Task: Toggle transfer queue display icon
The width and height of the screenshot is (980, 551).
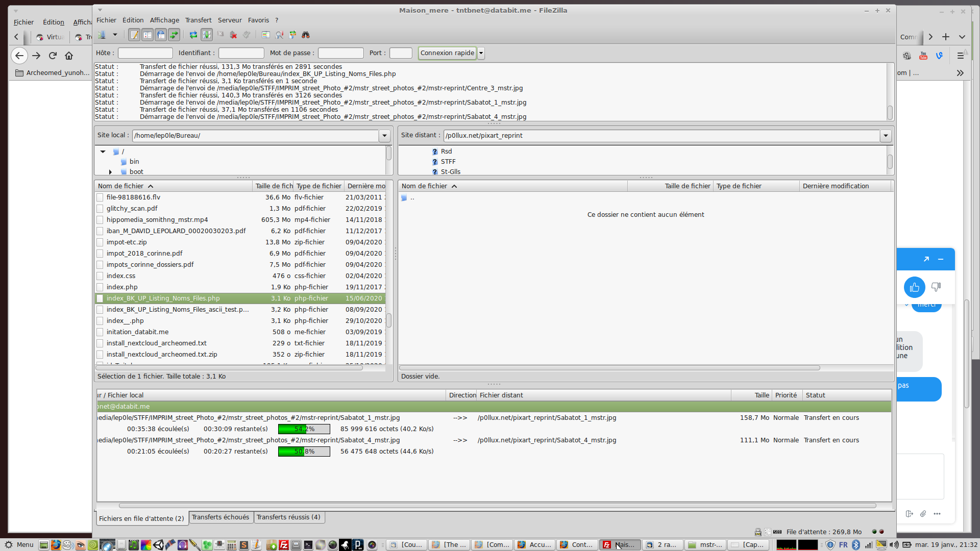Action: click(x=174, y=35)
